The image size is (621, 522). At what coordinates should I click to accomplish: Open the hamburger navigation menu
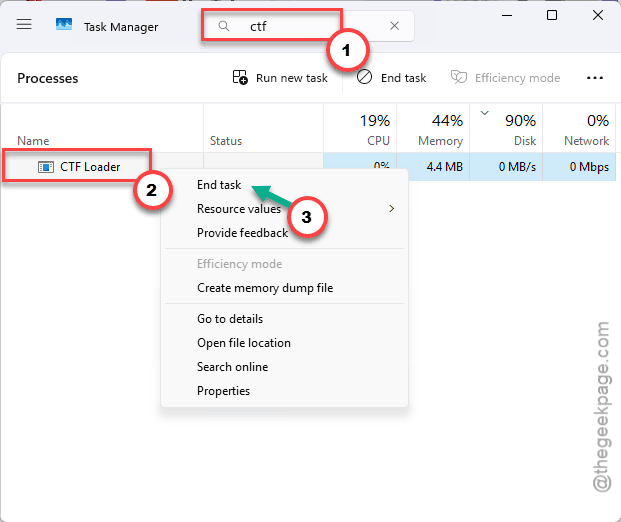click(24, 25)
